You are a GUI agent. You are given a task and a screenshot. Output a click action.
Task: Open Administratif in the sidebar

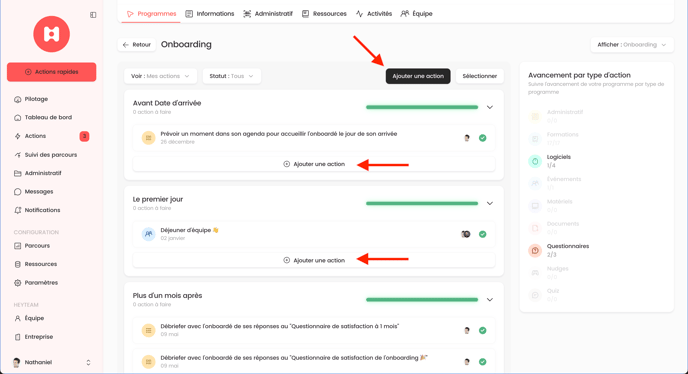(x=37, y=173)
